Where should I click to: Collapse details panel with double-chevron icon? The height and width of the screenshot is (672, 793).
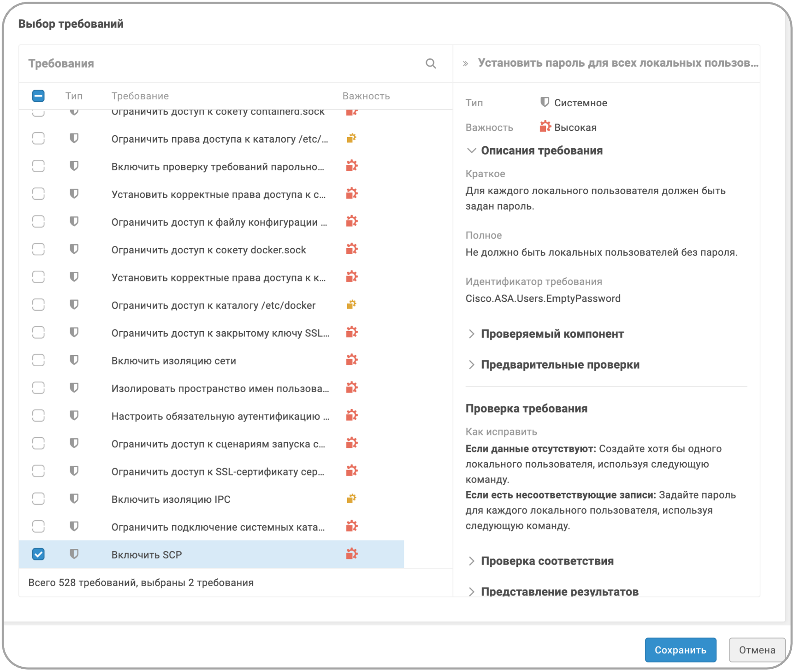point(465,63)
